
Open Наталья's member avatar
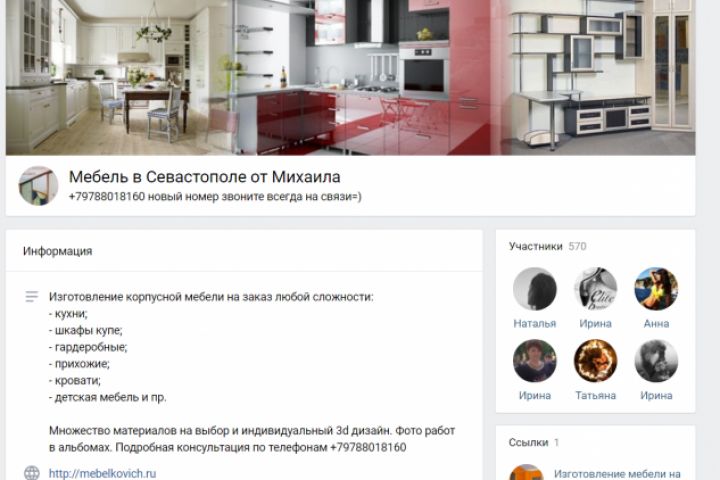pos(534,289)
